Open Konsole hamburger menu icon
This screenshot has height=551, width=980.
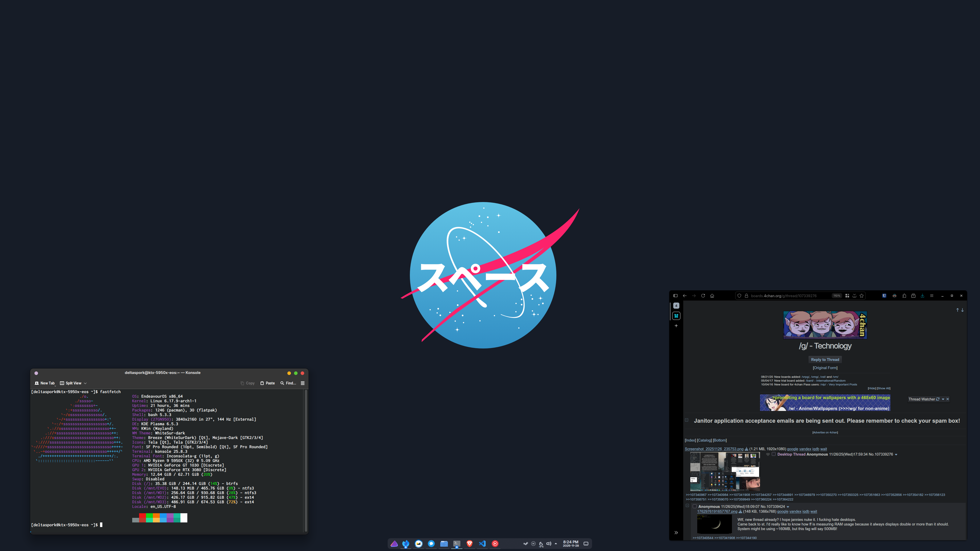(303, 383)
